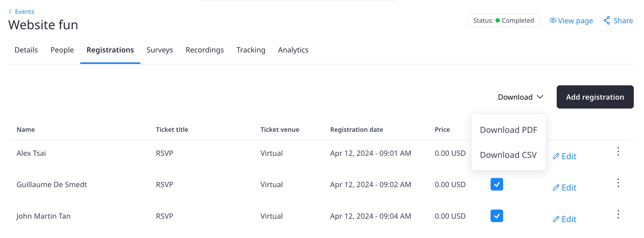This screenshot has width=644, height=238.
Task: Click Add registration button
Action: tap(595, 97)
